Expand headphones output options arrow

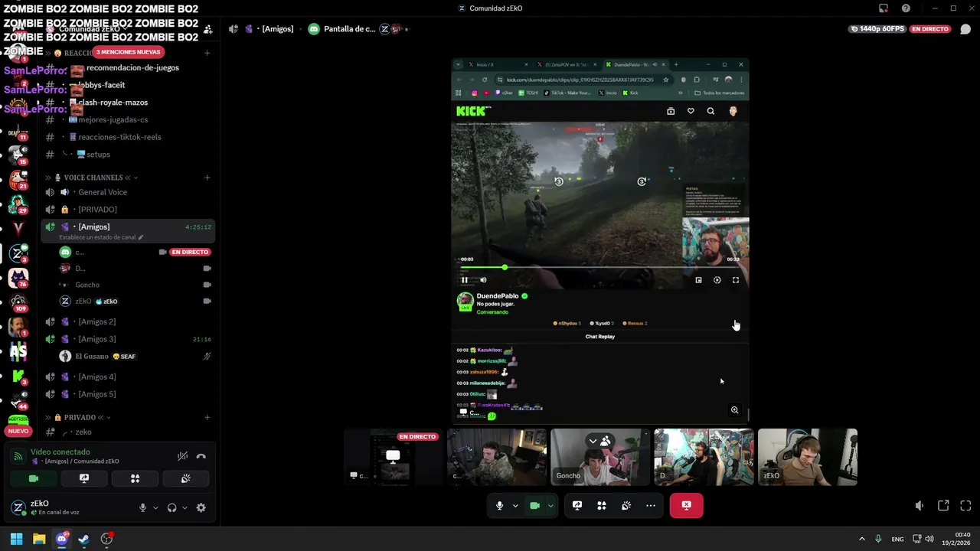(185, 507)
